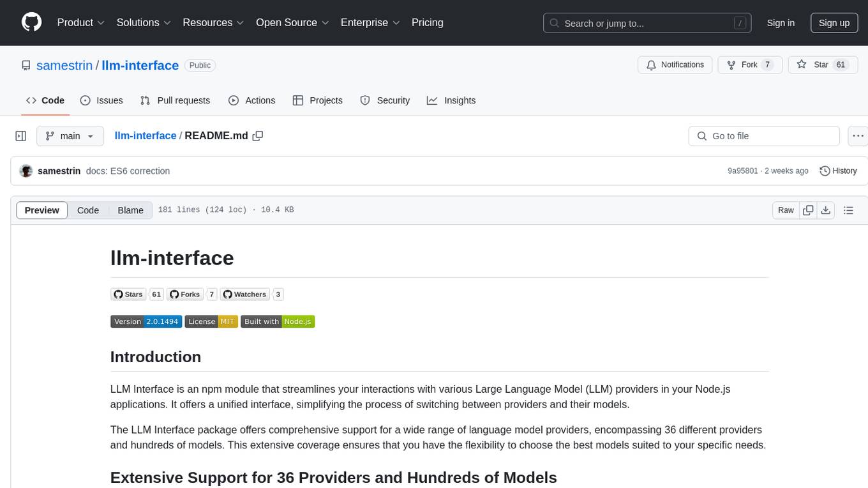
Task: Open the Sign up button
Action: tap(834, 23)
